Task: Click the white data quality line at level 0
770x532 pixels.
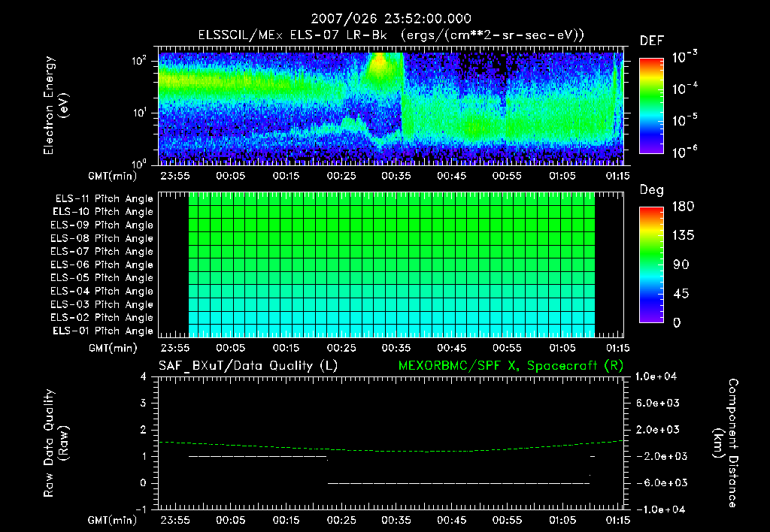Action: 459,483
